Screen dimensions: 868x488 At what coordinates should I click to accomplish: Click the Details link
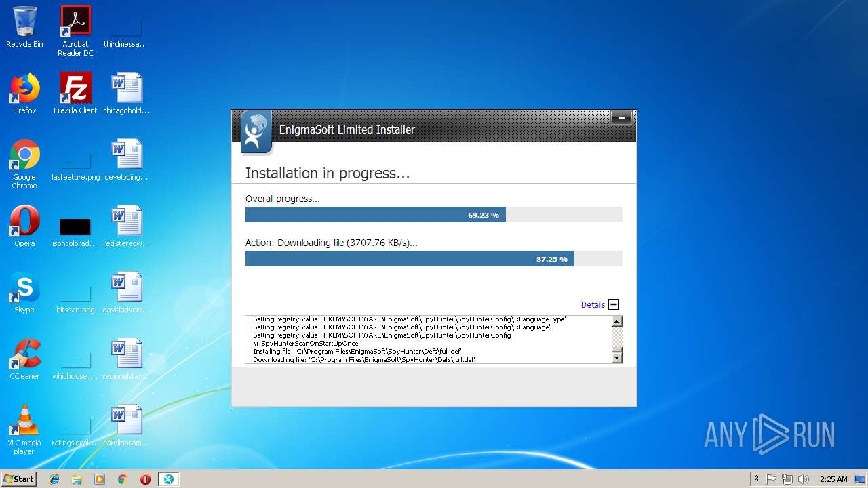593,305
